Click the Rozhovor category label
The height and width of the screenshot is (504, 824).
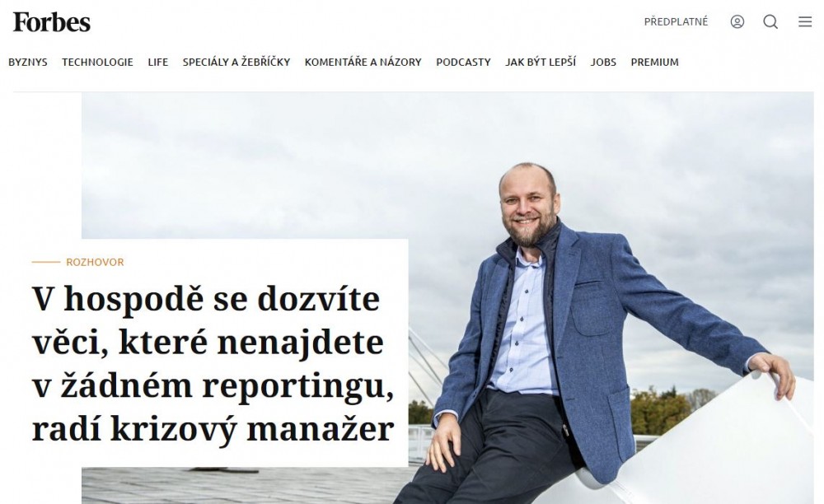pos(95,262)
